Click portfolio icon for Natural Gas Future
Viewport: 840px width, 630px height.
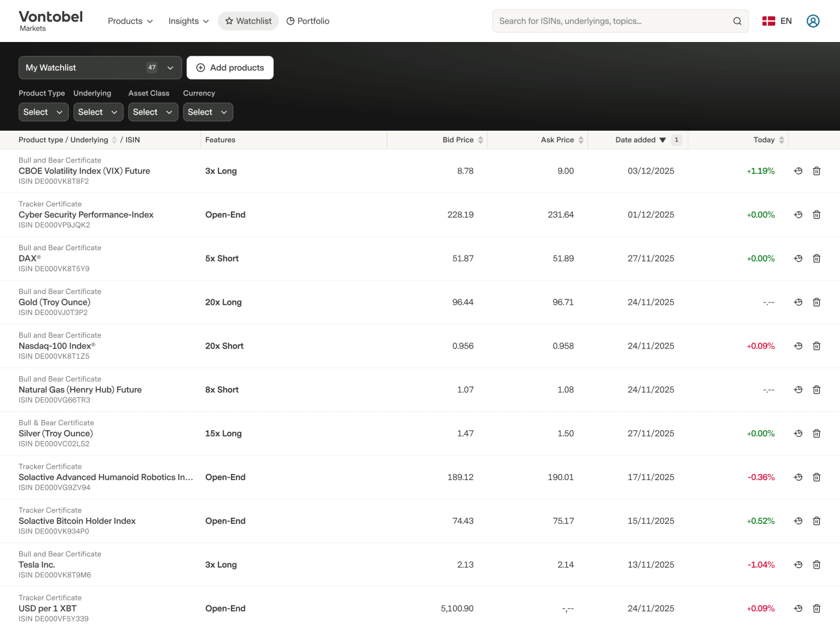coord(798,390)
